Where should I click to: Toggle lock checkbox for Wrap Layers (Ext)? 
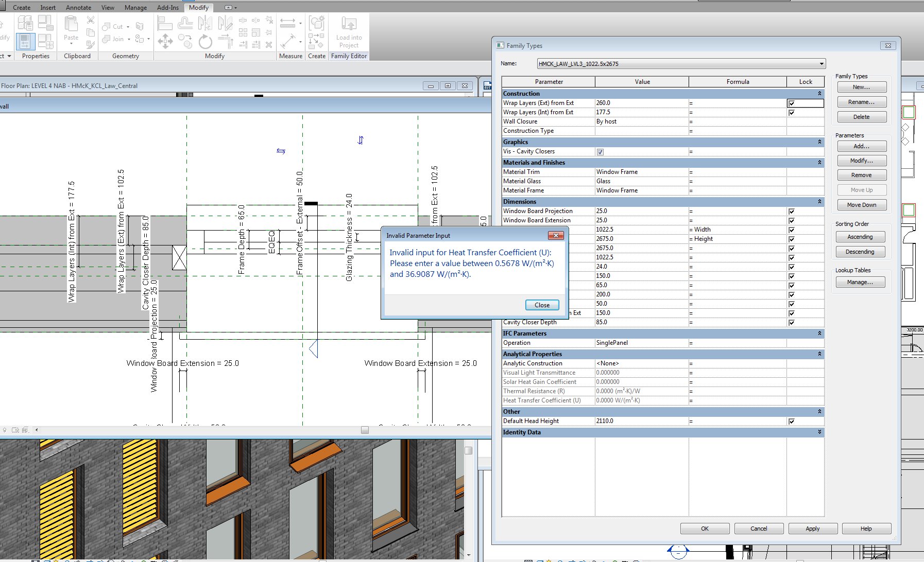791,103
